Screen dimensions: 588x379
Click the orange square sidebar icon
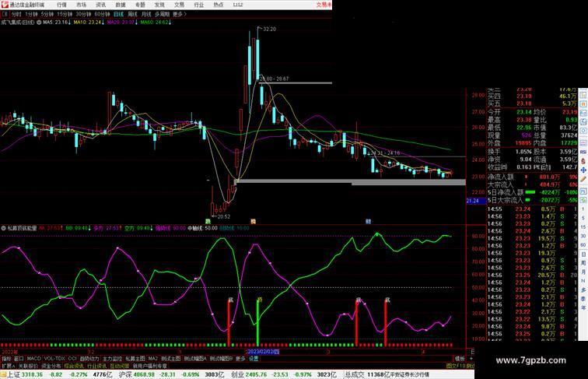click(x=583, y=104)
